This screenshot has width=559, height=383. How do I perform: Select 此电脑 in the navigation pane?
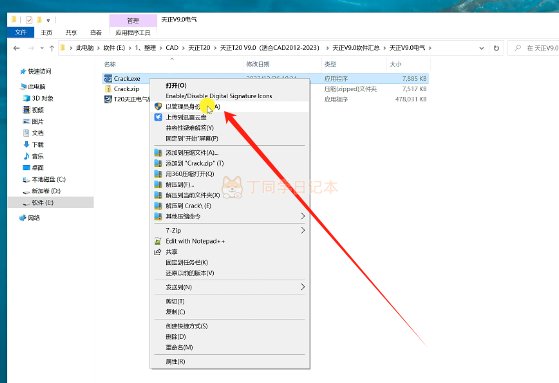(36, 86)
